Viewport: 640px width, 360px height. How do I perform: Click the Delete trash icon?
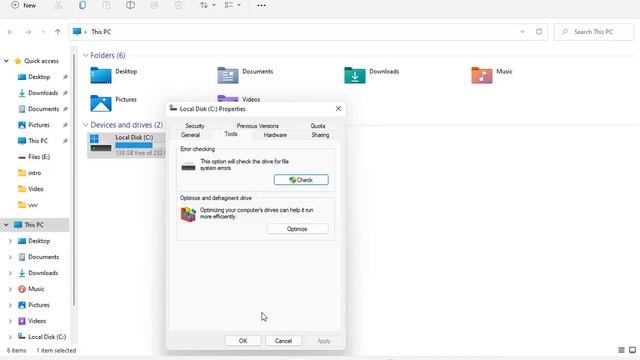(178, 5)
